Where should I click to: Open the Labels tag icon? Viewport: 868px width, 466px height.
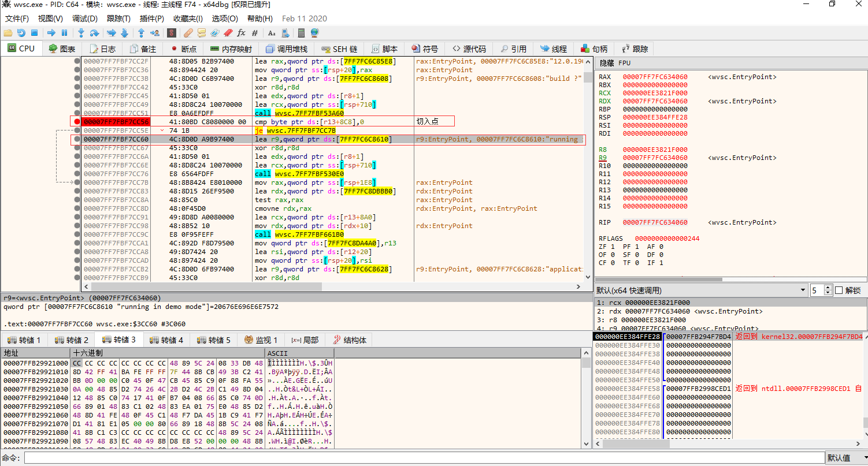215,33
